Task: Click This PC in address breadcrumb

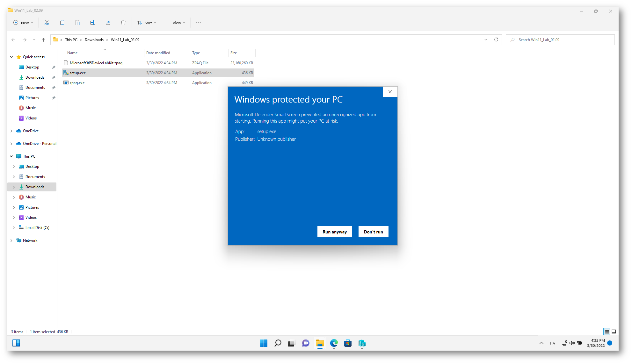Action: coord(71,40)
